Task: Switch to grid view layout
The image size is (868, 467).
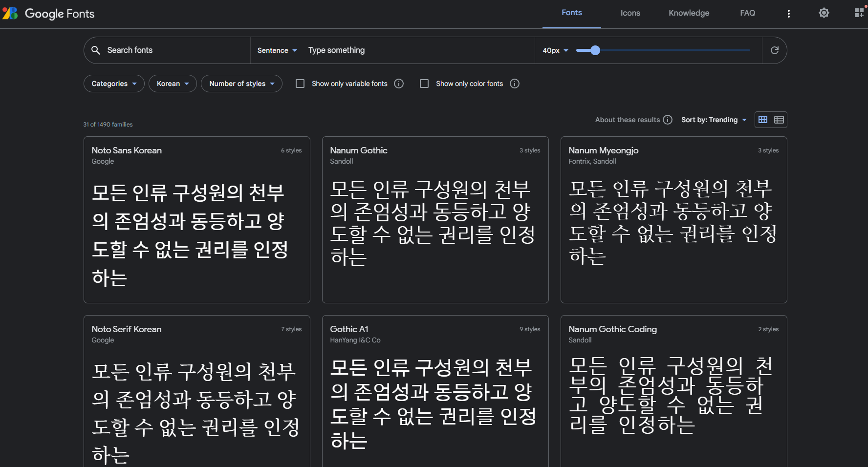Action: 763,120
